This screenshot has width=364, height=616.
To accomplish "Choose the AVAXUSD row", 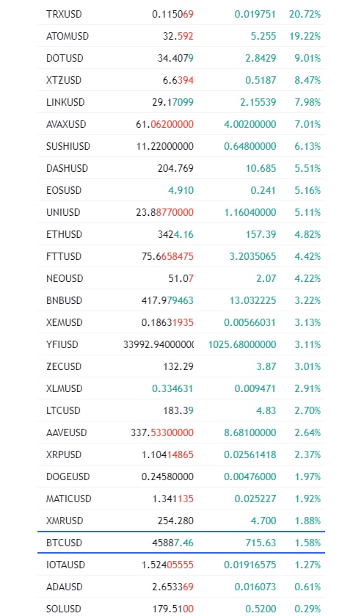I will click(181, 124).
